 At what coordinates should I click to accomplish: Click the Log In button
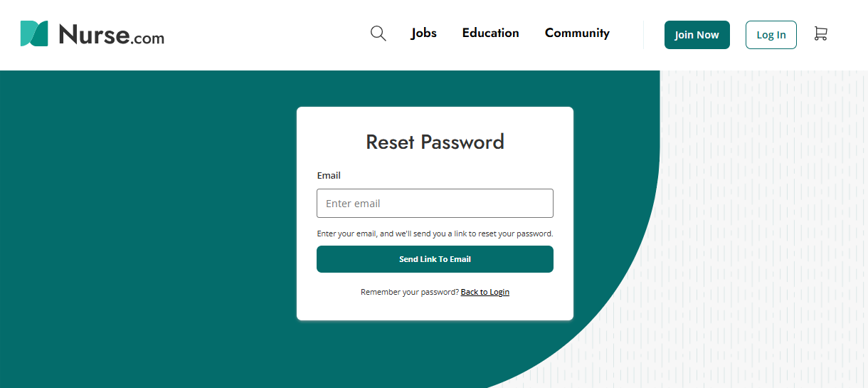771,35
